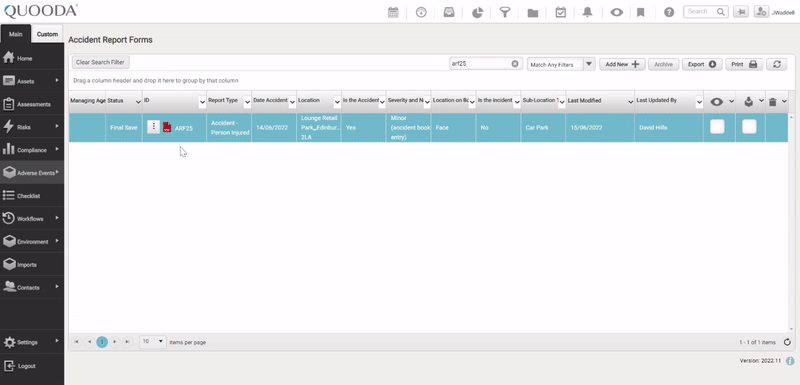Open the Report Type column filter dropdown
800x385 pixels.
coord(247,102)
